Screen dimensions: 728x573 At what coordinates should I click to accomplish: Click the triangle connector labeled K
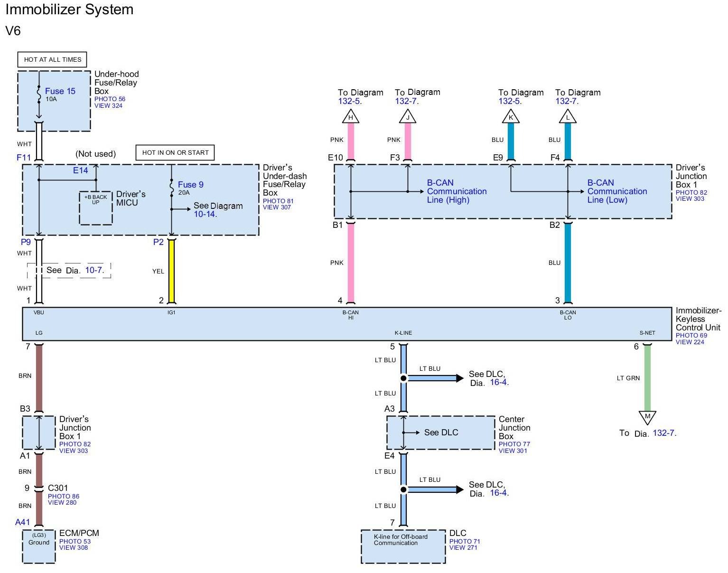pos(511,117)
